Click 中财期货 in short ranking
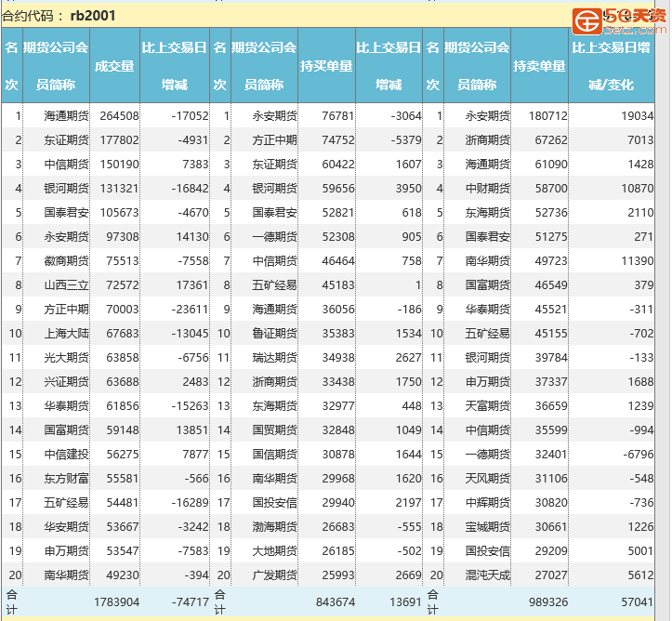 pos(488,188)
